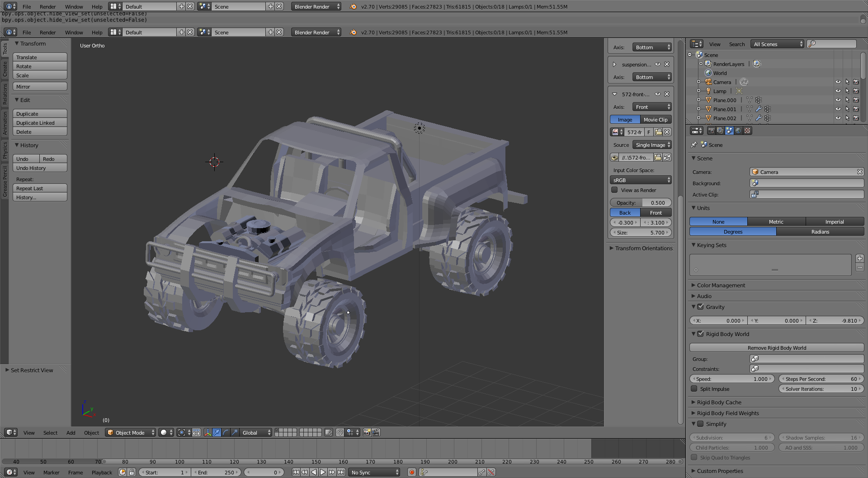Click the Plane.001 wrench modifier icon

pyautogui.click(x=759, y=109)
